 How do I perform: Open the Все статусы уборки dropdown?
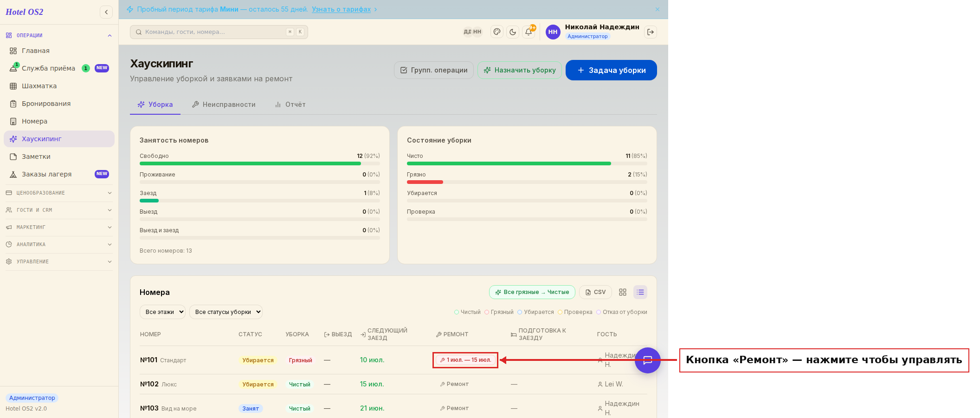click(x=226, y=312)
